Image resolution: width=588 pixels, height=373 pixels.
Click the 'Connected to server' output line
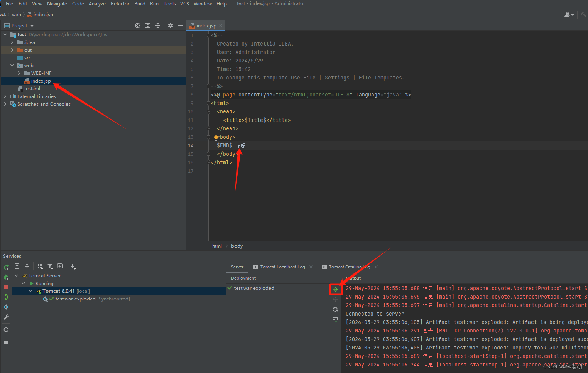[x=375, y=314]
